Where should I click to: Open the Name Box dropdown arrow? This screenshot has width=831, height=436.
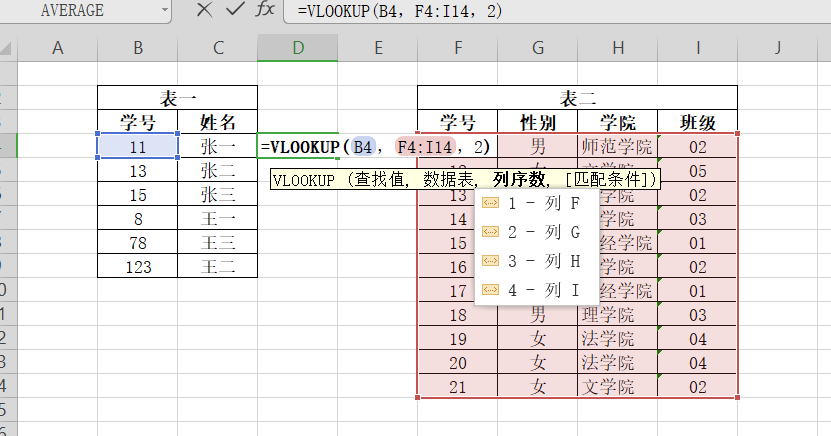pyautogui.click(x=165, y=10)
